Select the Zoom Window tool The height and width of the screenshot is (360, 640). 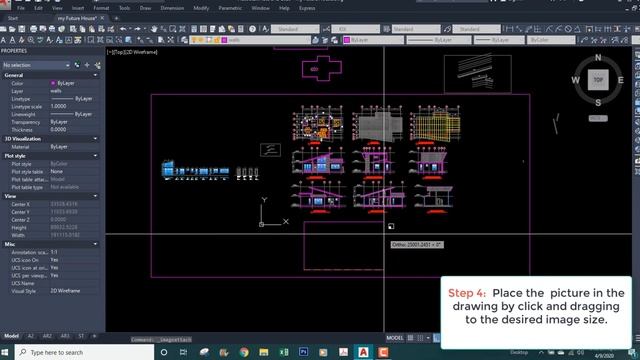[x=173, y=29]
